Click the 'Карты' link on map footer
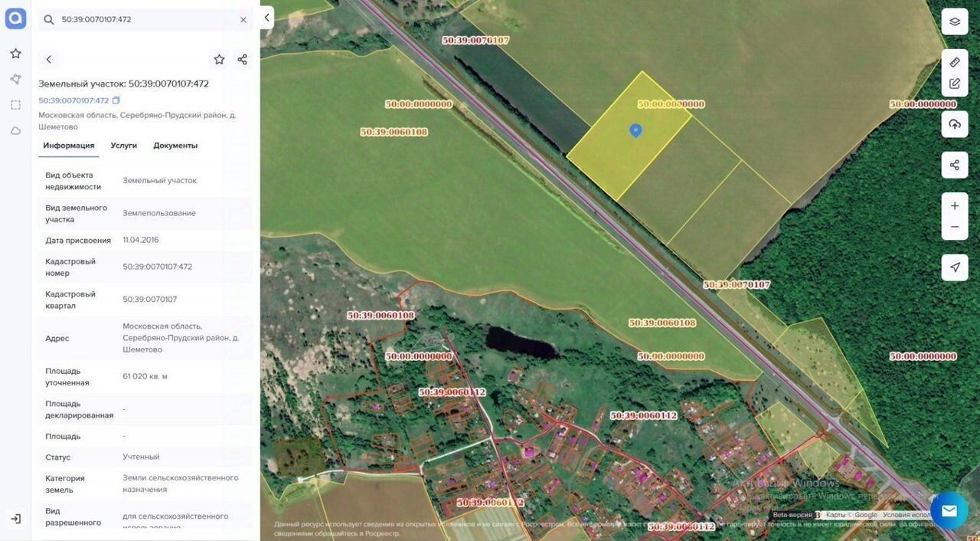980x541 pixels. pos(836,515)
